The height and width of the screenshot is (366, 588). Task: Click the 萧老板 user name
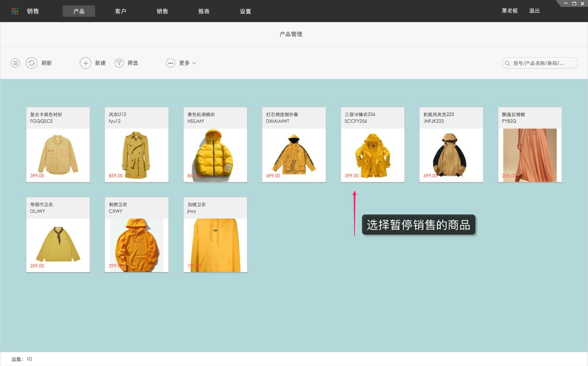click(510, 11)
